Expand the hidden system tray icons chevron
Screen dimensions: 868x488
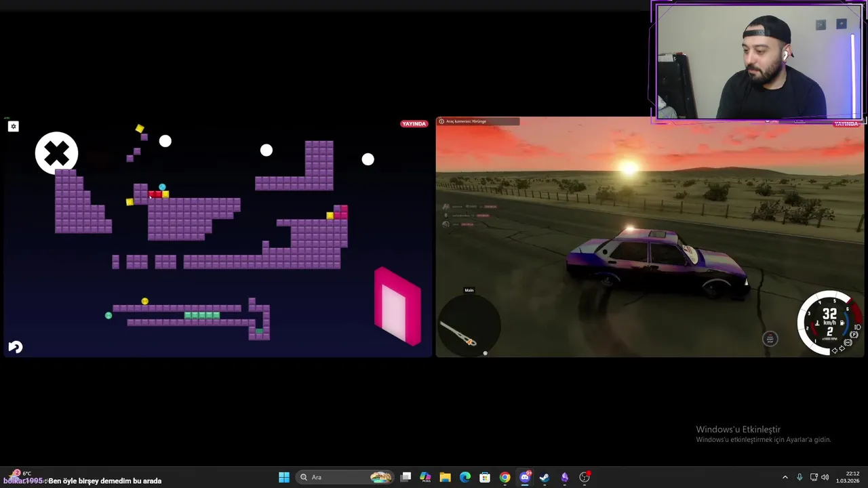point(785,477)
